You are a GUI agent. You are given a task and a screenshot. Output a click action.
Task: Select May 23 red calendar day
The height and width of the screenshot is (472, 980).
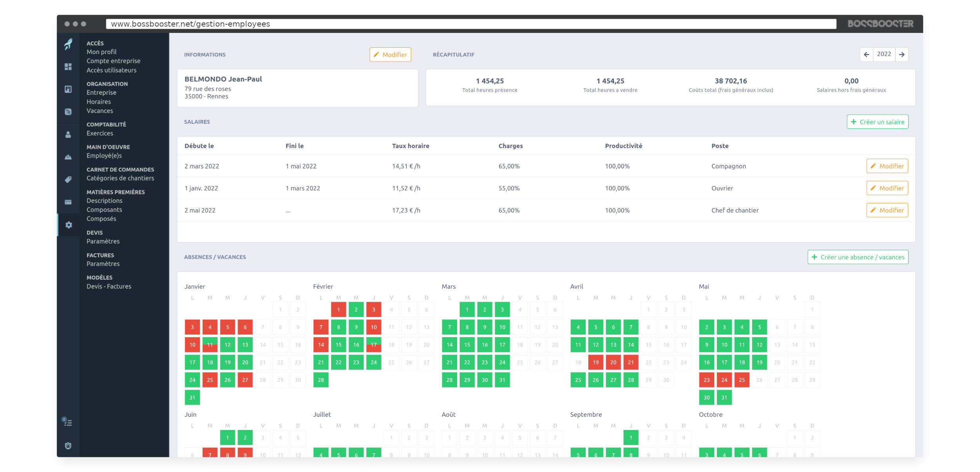pos(707,380)
